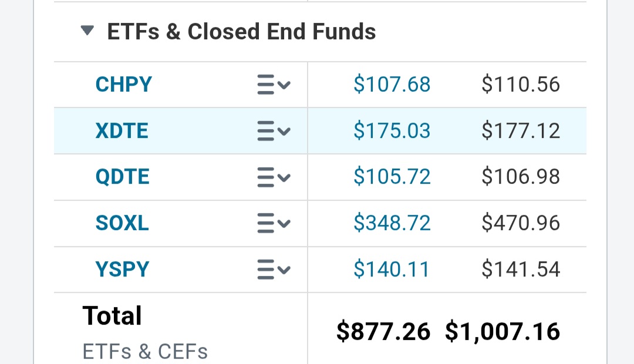Click the YSPY $140.11 value link
This screenshot has height=364, width=634.
[392, 269]
